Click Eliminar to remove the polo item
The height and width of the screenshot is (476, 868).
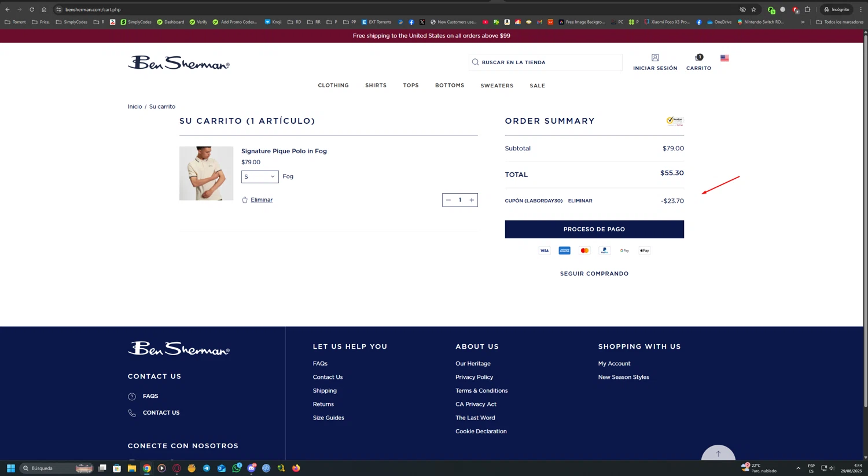click(262, 200)
